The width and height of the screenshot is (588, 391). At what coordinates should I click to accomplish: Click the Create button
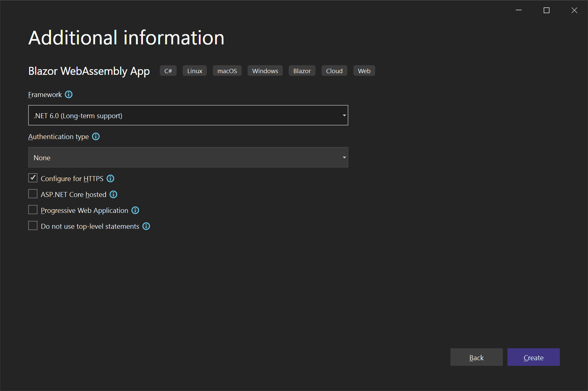point(534,357)
